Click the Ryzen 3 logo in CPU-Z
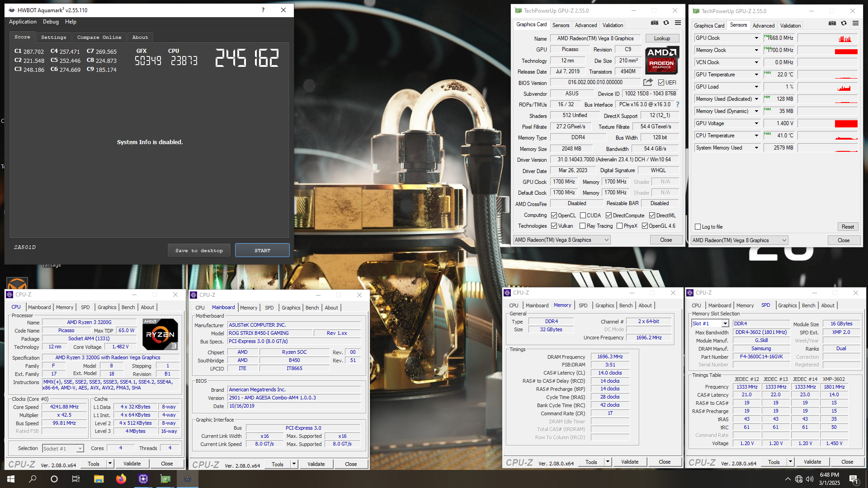The width and height of the screenshot is (868, 488). (160, 334)
